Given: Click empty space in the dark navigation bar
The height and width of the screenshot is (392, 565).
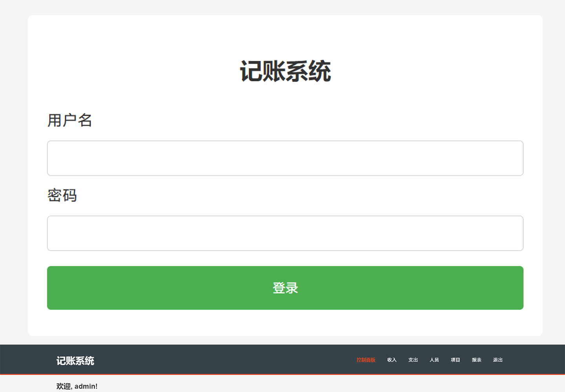Looking at the screenshot, I should pos(224,360).
